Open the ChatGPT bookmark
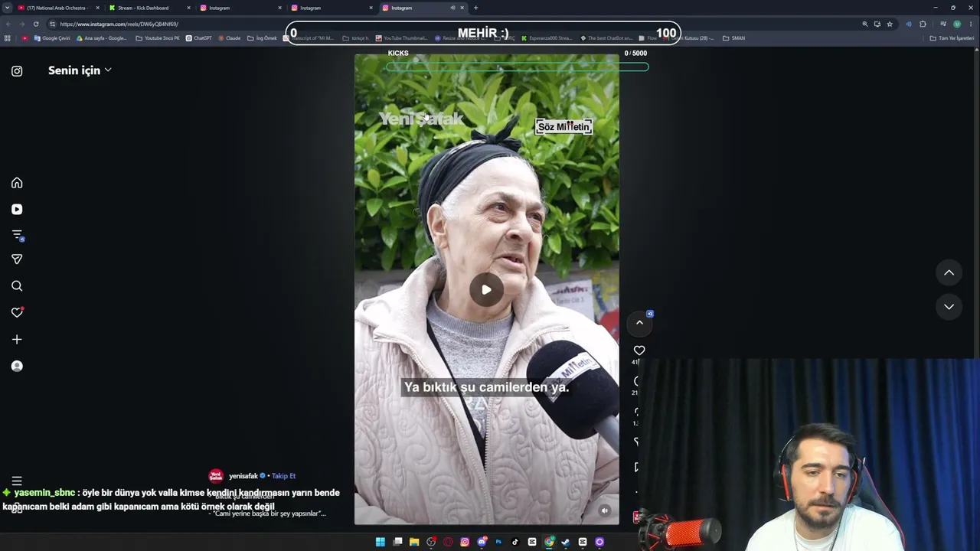Screen dimensions: 980x551 click(198, 37)
